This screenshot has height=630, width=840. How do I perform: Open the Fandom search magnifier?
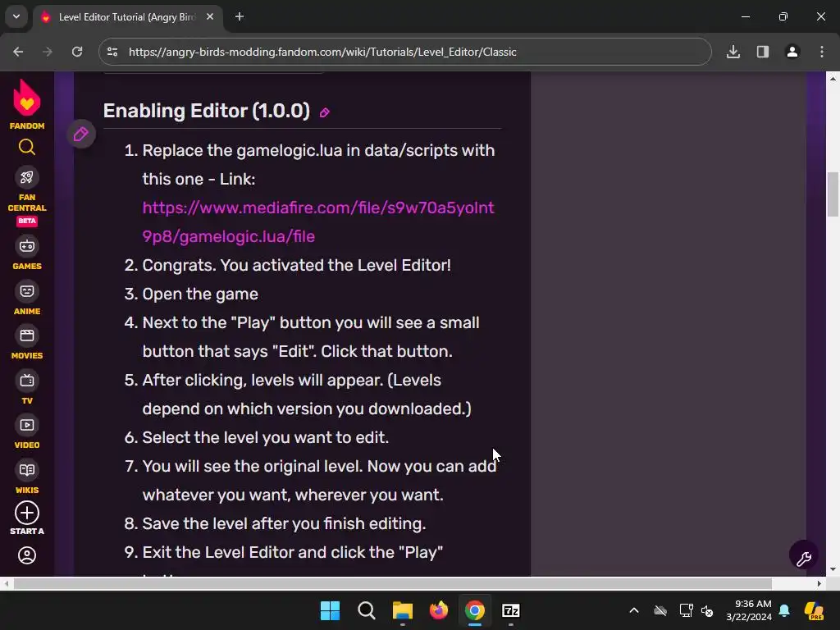[27, 147]
